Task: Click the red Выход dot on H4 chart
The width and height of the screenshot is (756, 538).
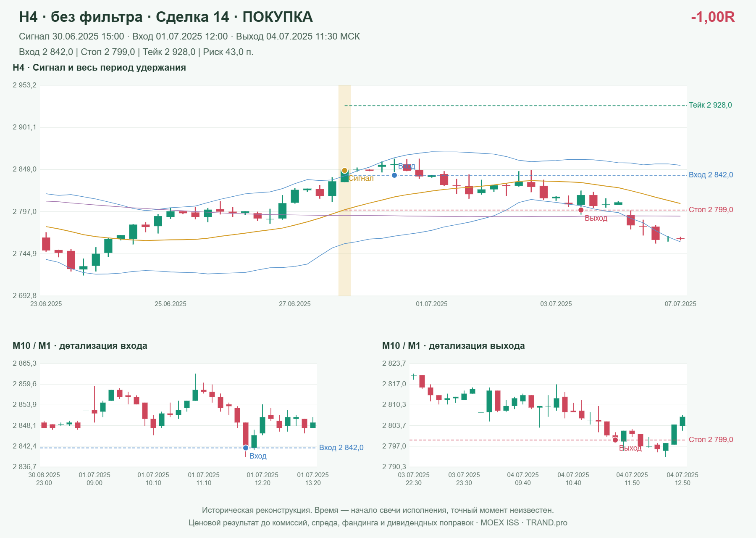Action: click(581, 210)
